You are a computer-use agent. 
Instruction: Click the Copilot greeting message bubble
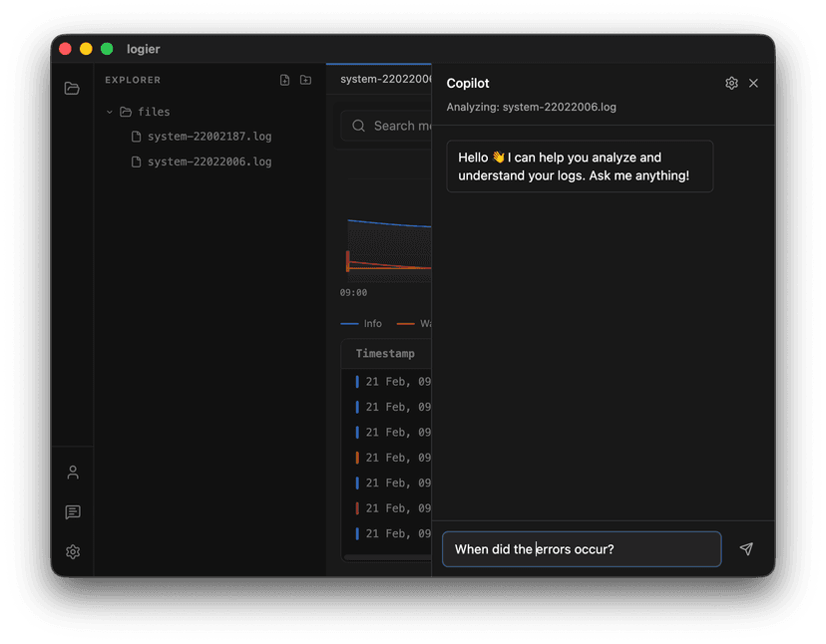(x=580, y=166)
